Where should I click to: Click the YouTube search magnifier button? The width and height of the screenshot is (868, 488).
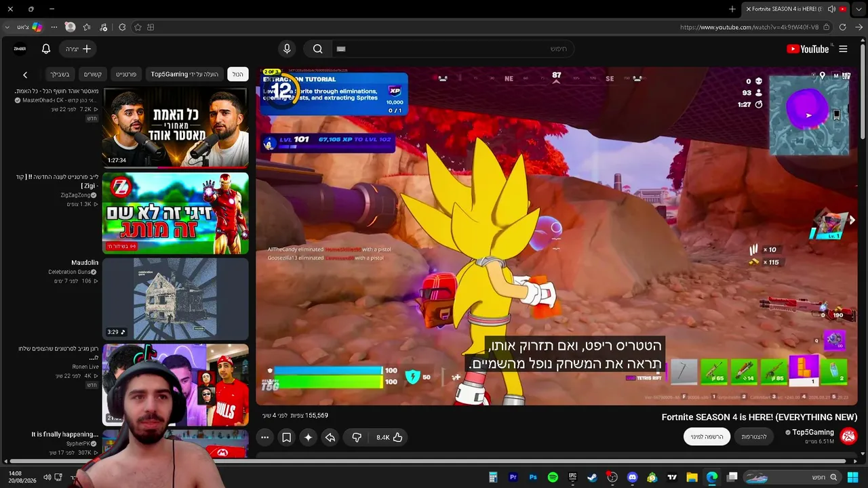(x=317, y=49)
